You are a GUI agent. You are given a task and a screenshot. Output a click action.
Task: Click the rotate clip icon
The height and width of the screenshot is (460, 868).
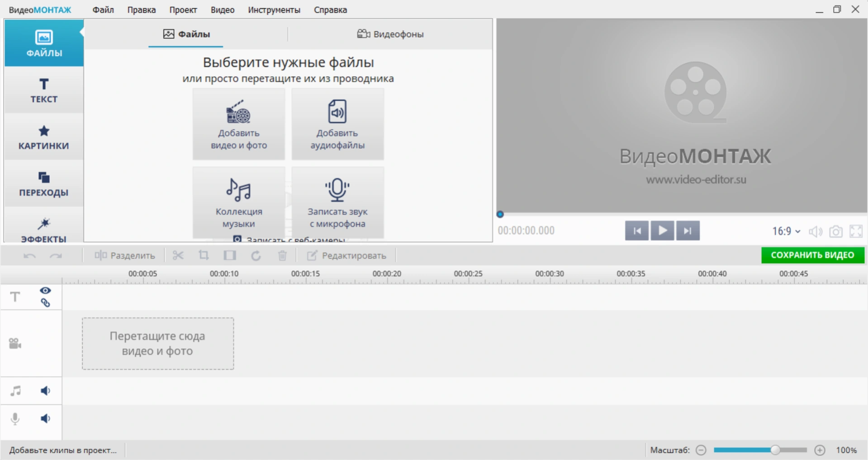tap(256, 256)
